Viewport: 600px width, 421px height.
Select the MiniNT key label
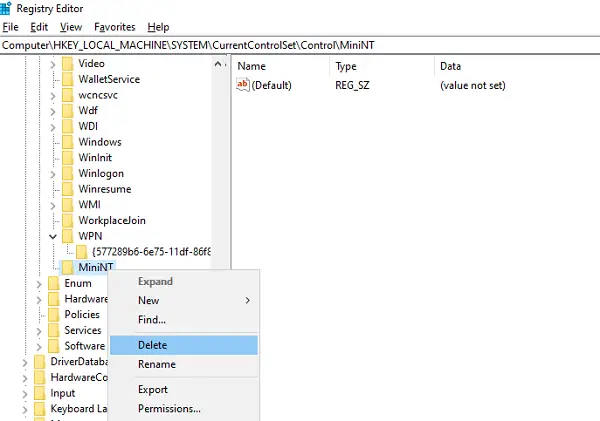point(96,267)
